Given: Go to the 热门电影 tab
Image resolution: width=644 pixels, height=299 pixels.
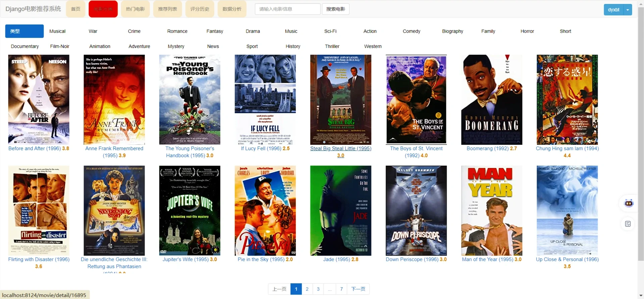Looking at the screenshot, I should tap(135, 9).
